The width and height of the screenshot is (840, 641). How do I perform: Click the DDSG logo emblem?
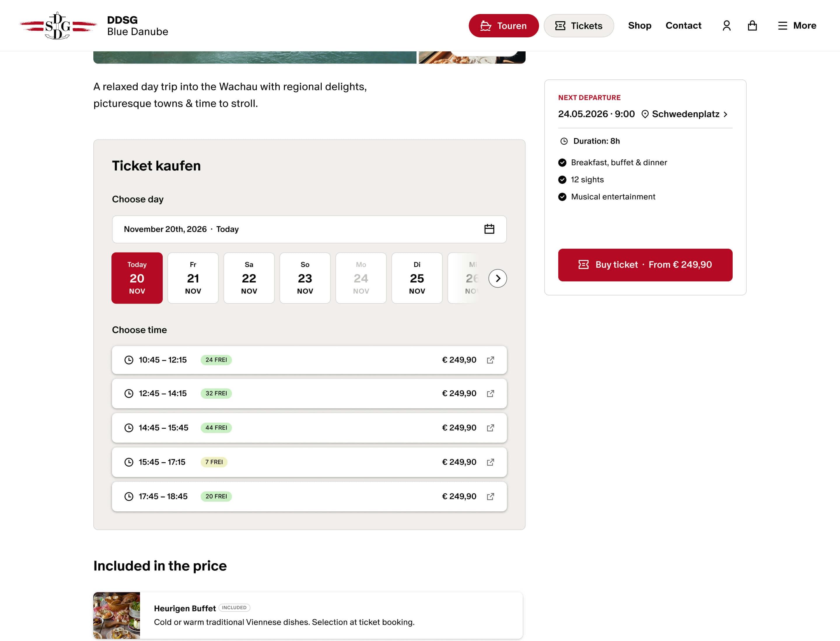coord(58,26)
